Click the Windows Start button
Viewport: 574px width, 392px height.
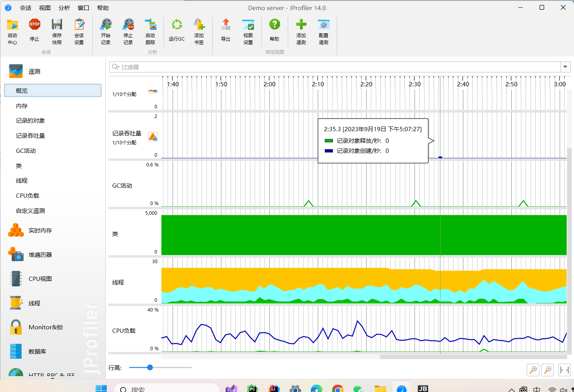click(x=101, y=389)
